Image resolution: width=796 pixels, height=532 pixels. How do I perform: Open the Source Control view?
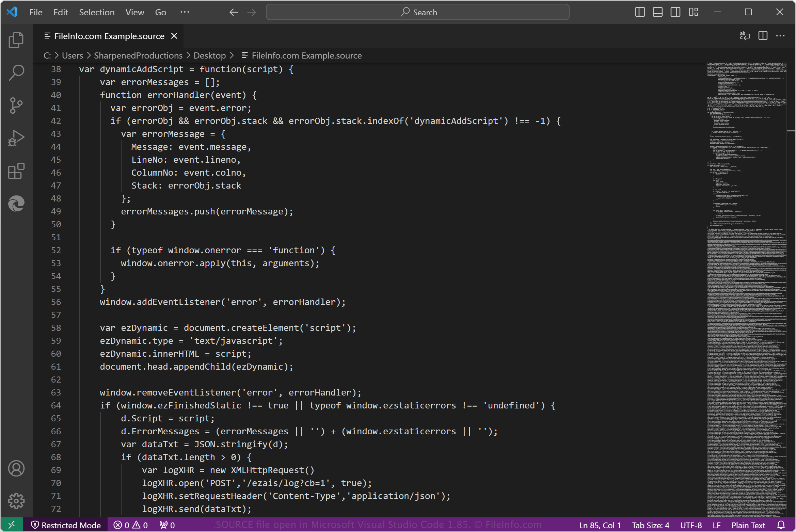pos(16,105)
